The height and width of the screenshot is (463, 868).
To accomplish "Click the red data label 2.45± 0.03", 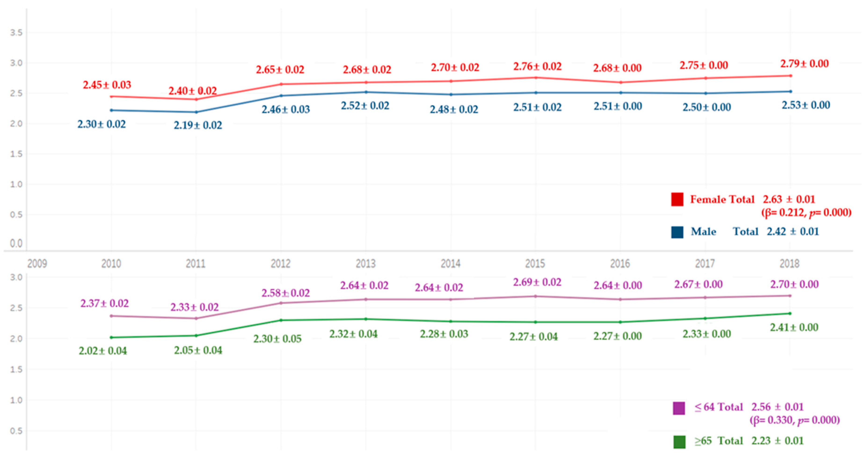I will (x=107, y=85).
